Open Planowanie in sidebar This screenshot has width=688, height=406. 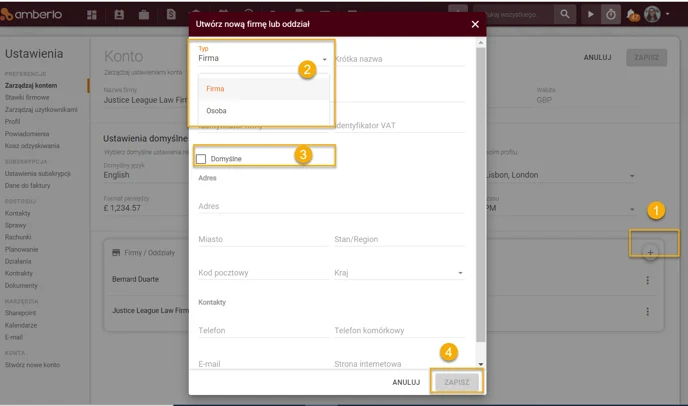(22, 249)
